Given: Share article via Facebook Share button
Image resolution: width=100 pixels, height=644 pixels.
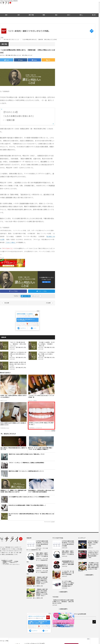Looking at the screenshot, I should click(21, 60).
